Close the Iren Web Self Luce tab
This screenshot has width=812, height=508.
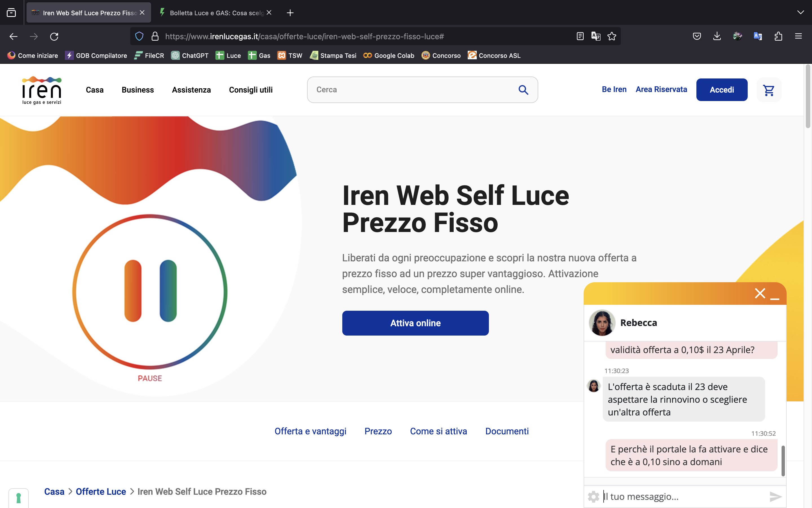[142, 12]
